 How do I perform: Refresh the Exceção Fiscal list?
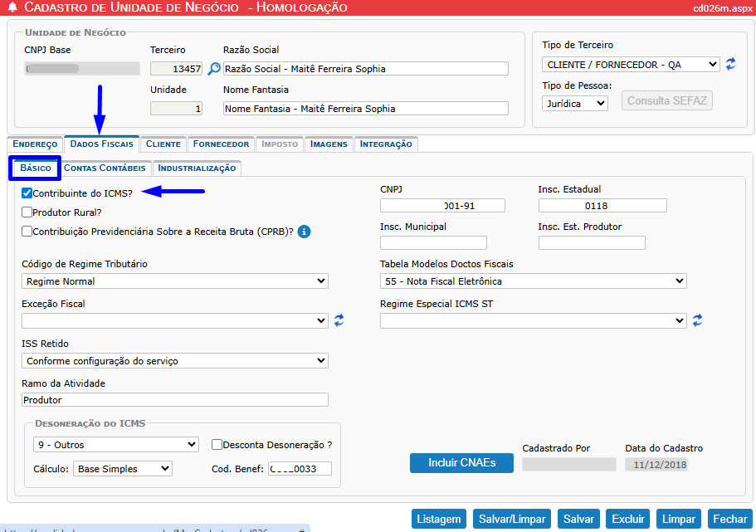pyautogui.click(x=339, y=320)
